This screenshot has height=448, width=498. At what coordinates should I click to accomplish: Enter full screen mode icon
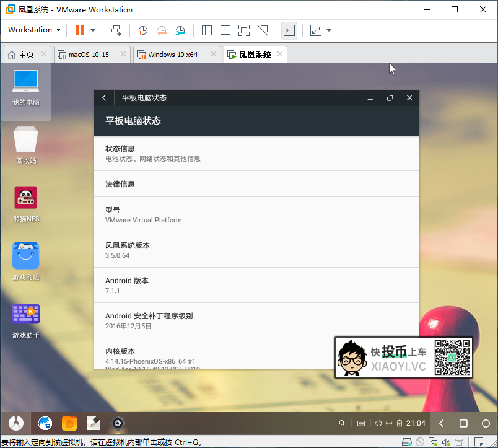coord(244,30)
